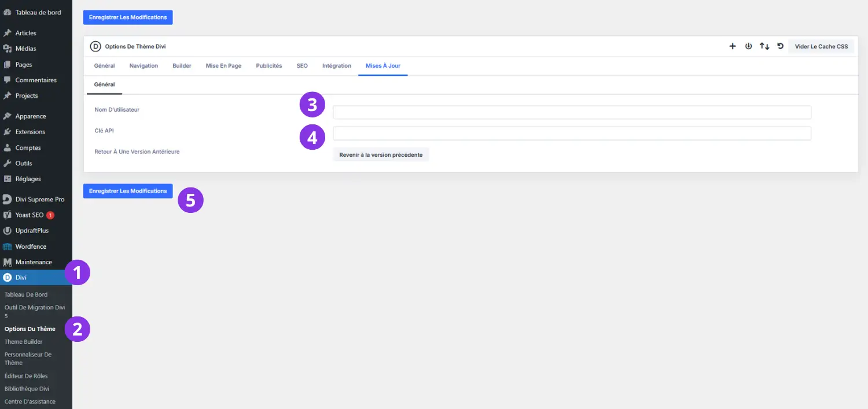Open the SEO tab
This screenshot has height=409, width=868.
coord(302,66)
